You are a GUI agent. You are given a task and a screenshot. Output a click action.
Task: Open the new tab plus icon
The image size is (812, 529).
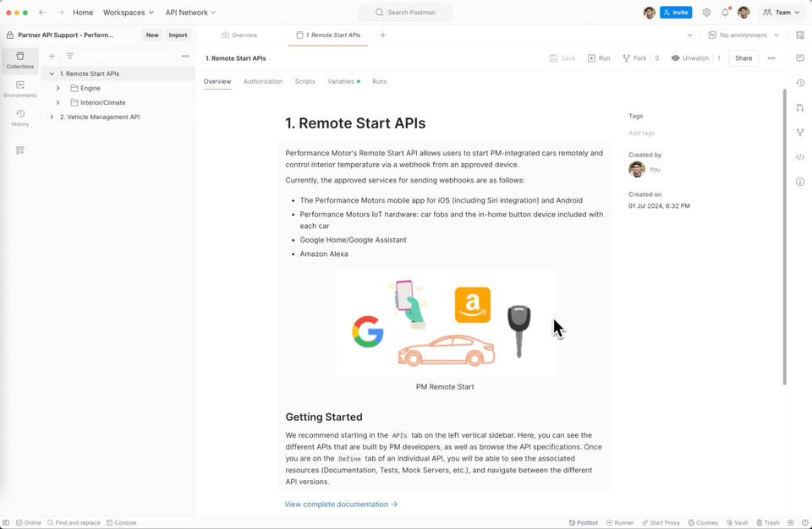coord(382,35)
